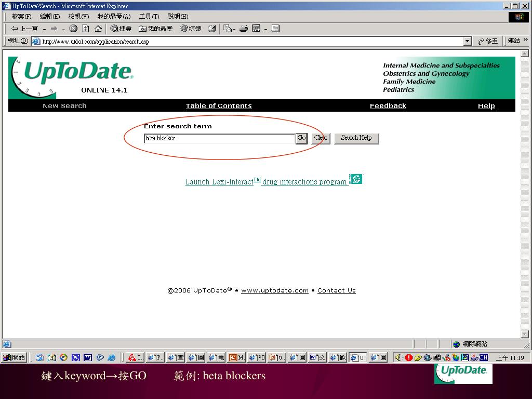Open the 說明(H) Help menu

click(178, 16)
